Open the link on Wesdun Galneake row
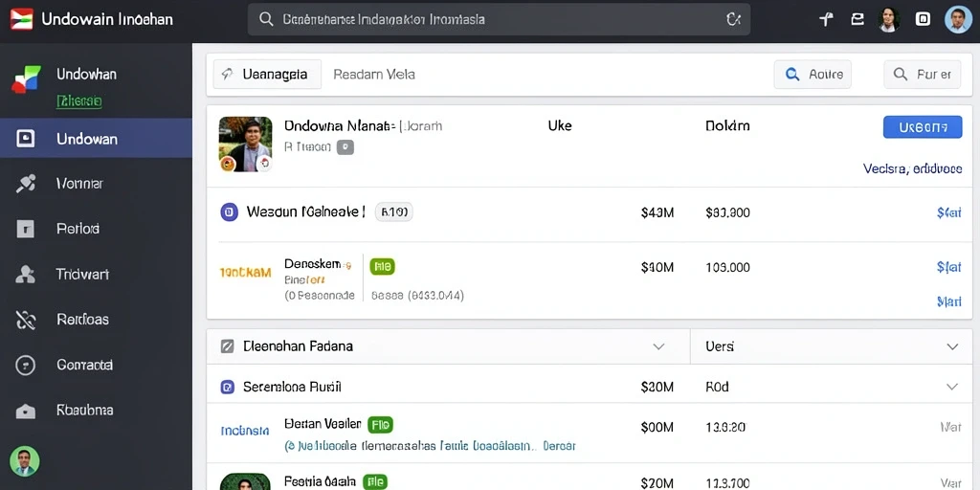This screenshot has width=980, height=490. pos(948,213)
